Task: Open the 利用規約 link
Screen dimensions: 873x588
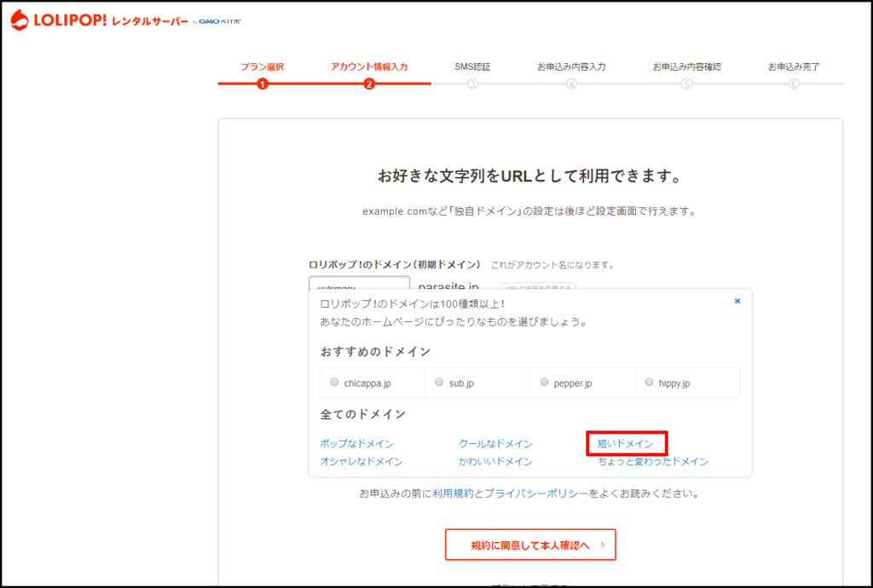Action: click(x=453, y=493)
